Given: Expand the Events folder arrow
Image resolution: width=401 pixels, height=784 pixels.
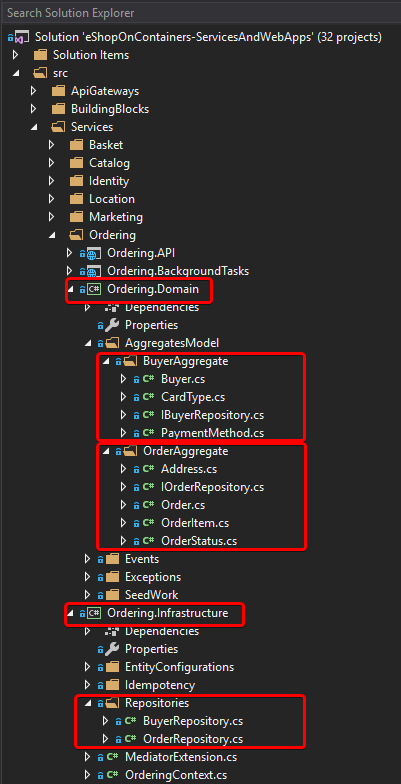Looking at the screenshot, I should click(88, 559).
